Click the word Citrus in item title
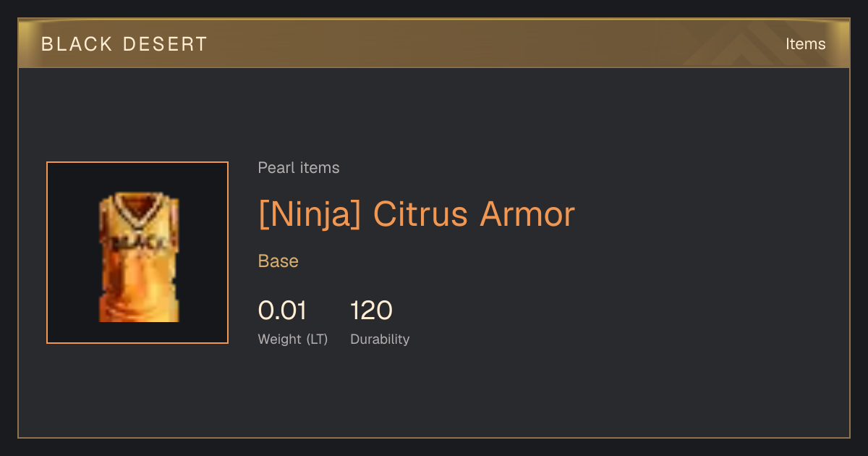 421,214
